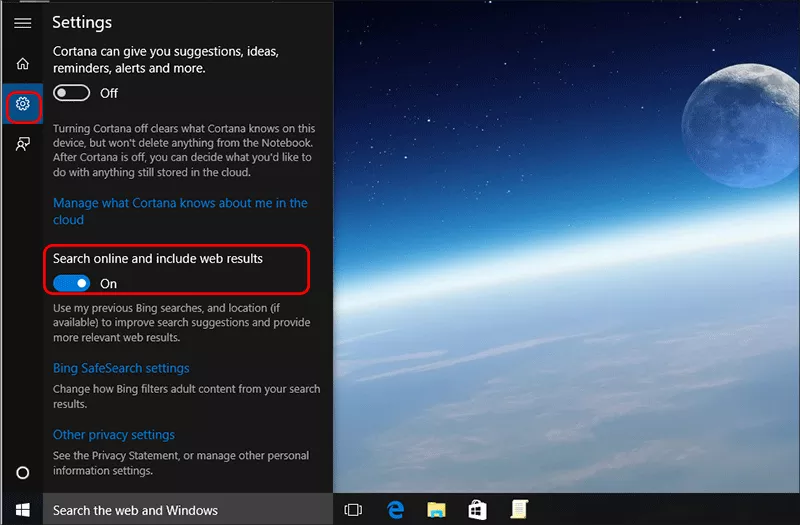The height and width of the screenshot is (525, 800).
Task: Turn off Search online and include web results
Action: 71,283
